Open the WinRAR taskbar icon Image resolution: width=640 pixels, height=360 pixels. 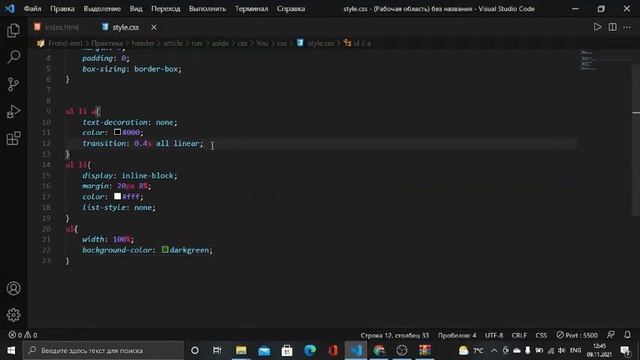click(x=424, y=350)
